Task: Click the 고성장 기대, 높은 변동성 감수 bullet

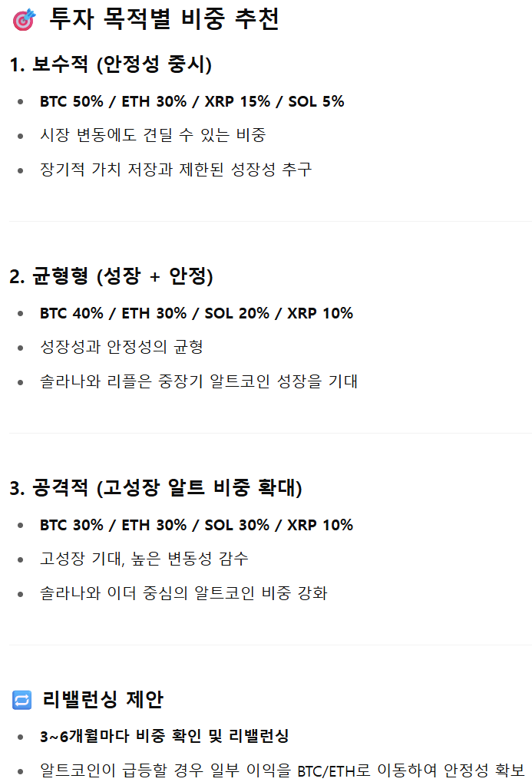Action: click(x=144, y=559)
